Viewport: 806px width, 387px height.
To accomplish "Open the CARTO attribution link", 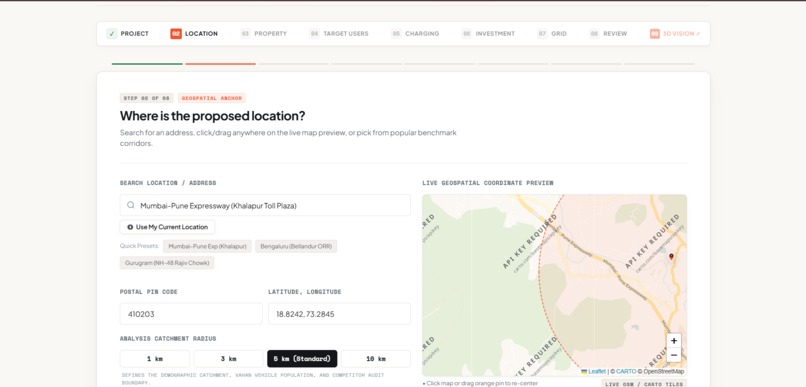I will tap(626, 372).
